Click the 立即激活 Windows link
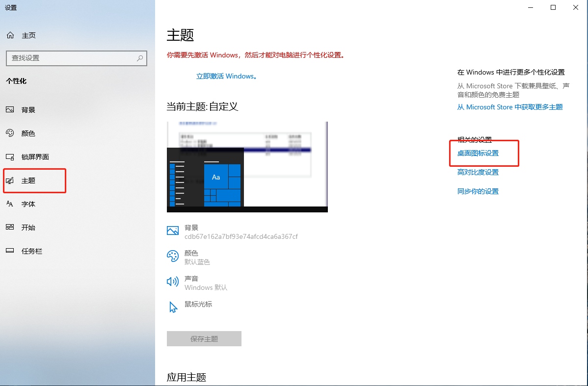 (x=227, y=76)
